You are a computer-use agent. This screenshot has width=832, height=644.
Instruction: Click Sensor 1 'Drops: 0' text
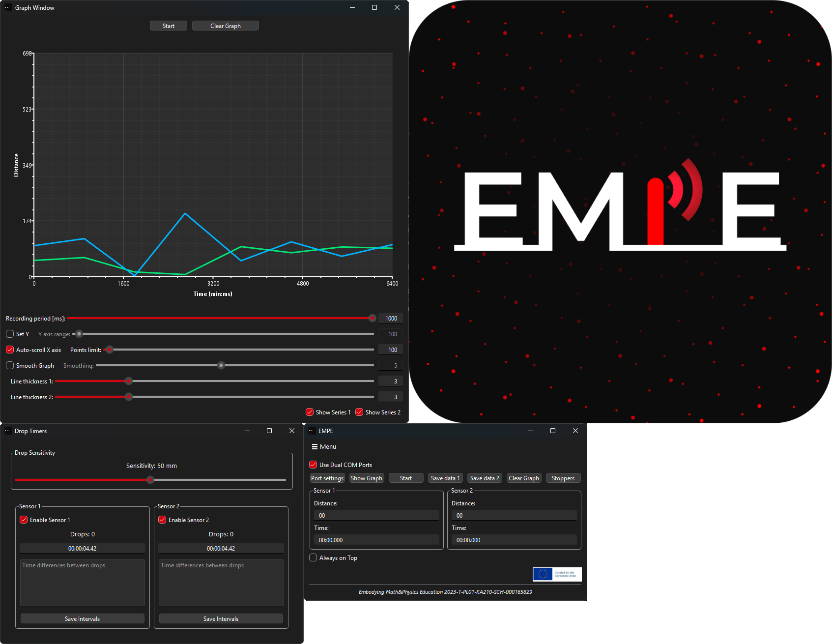tap(83, 534)
